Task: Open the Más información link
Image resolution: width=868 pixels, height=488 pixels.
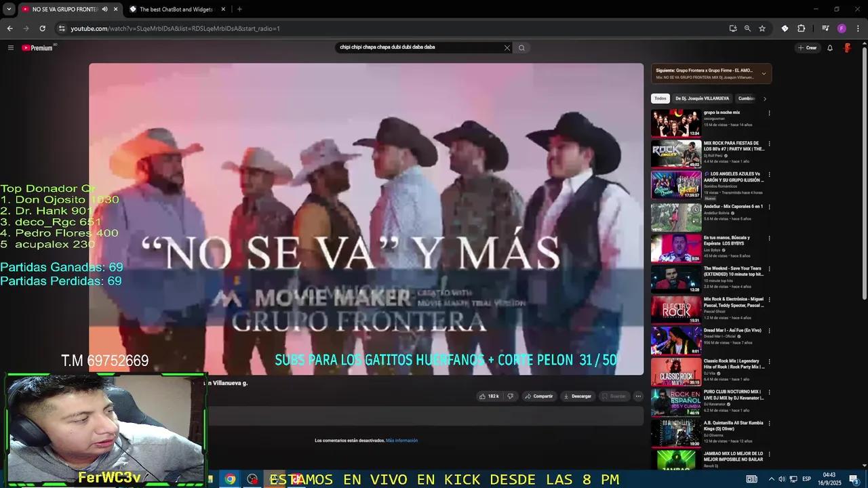Action: pos(402,441)
